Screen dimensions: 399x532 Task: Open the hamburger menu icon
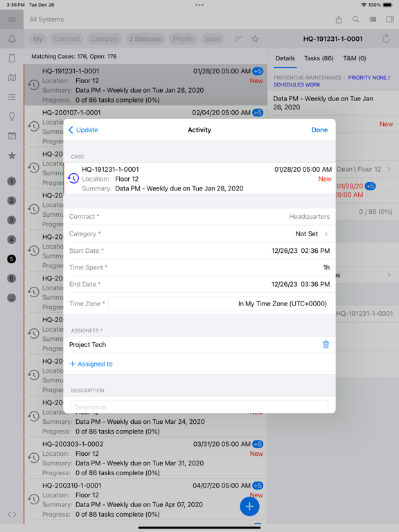pos(12,19)
